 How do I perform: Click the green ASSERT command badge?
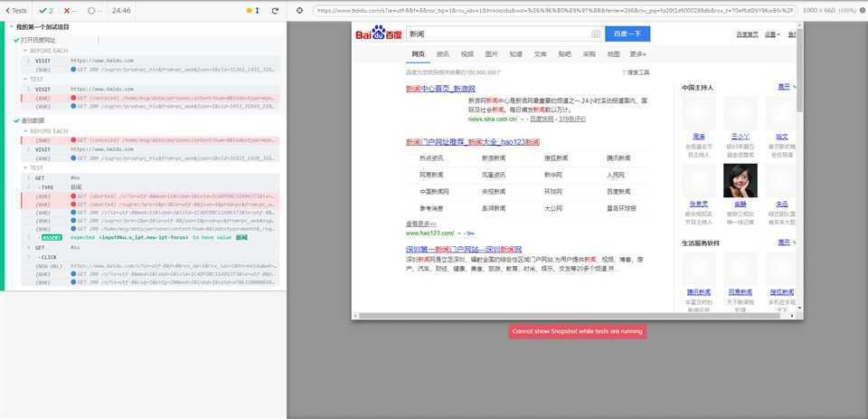[x=52, y=237]
